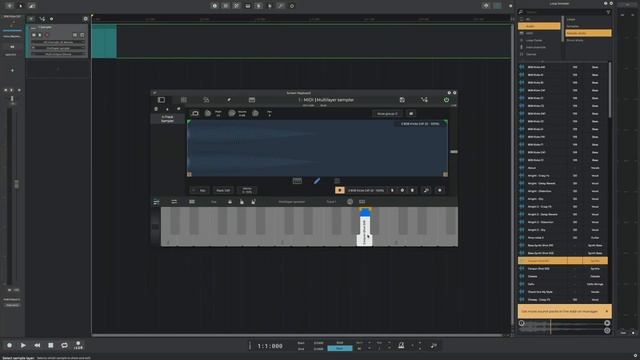Select the highlighted orange row in the loop list
This screenshot has height=360, width=640.
coord(563,260)
